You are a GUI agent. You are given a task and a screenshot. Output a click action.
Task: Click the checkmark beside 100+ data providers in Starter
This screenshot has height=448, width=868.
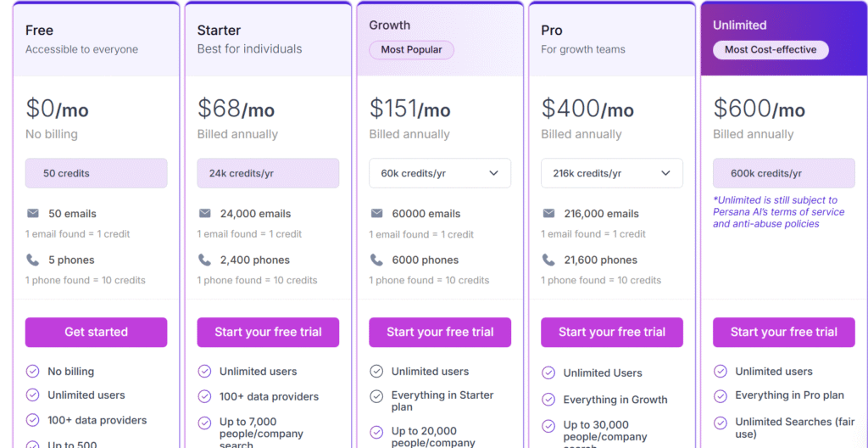click(204, 396)
